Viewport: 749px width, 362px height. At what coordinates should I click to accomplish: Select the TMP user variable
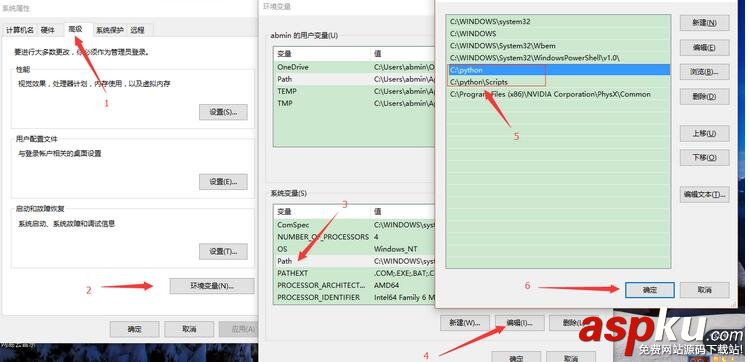tap(354, 103)
